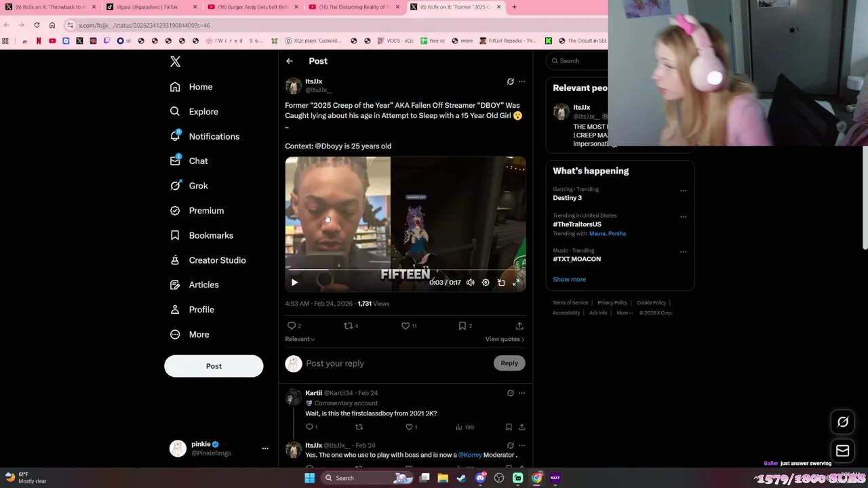The width and height of the screenshot is (868, 488).
Task: Open Profile in X sidebar
Action: tap(193, 310)
